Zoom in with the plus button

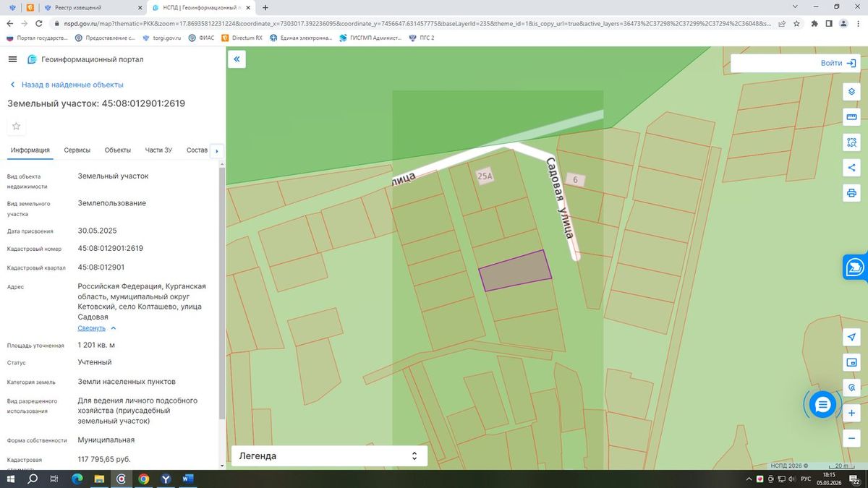pos(851,413)
